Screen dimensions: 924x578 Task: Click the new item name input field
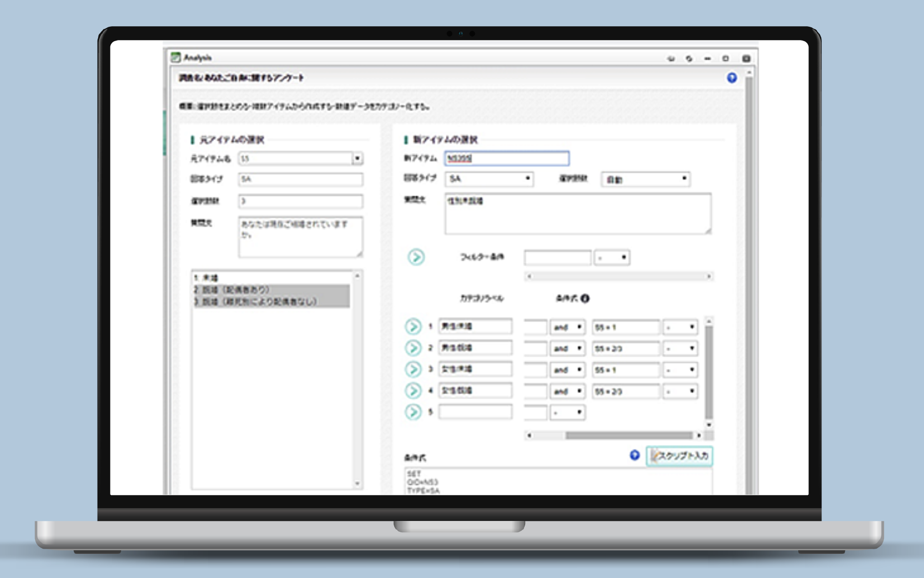[507, 159]
